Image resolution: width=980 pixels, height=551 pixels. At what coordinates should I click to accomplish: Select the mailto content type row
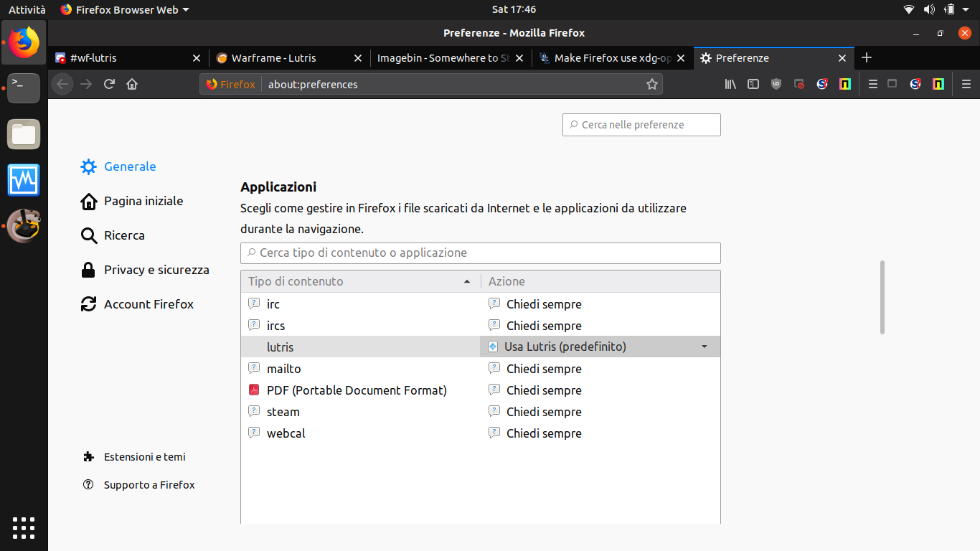coord(361,369)
